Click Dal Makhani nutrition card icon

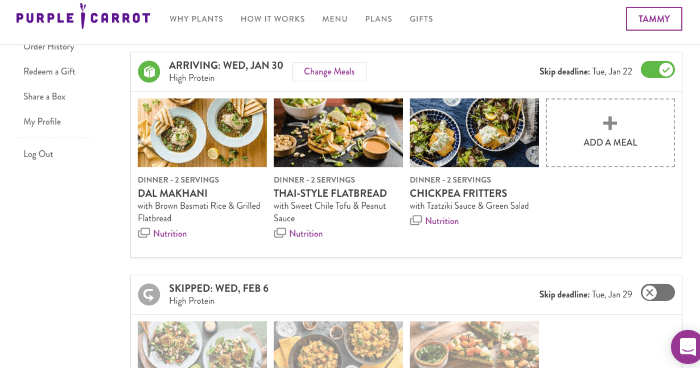click(x=144, y=233)
